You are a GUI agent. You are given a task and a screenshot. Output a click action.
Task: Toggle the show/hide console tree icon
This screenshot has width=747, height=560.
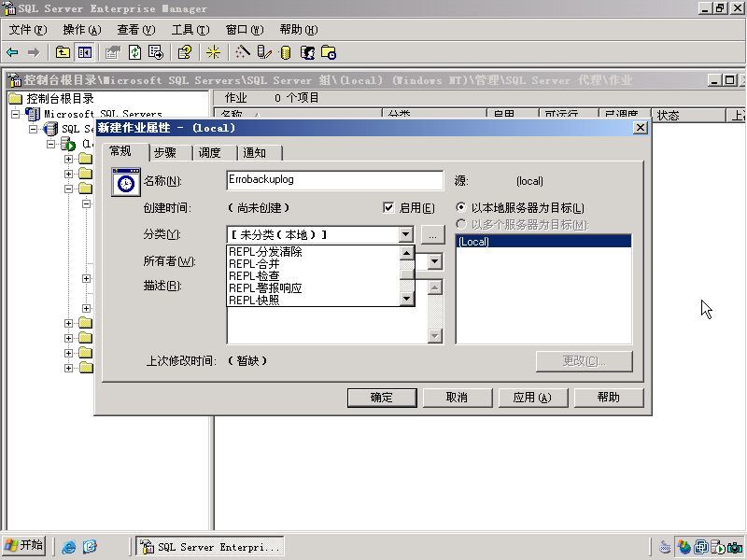pos(85,52)
